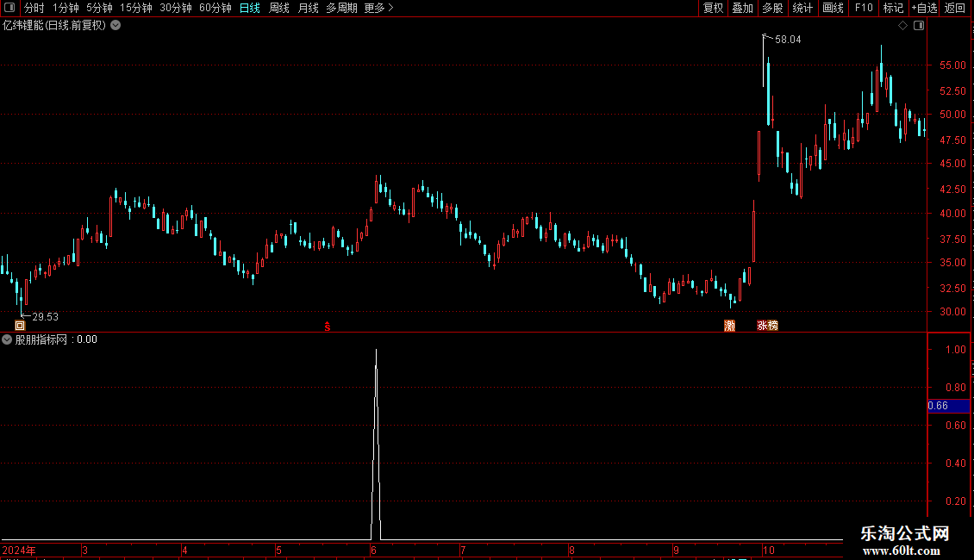Select the 1分钟 period tab

(66, 8)
